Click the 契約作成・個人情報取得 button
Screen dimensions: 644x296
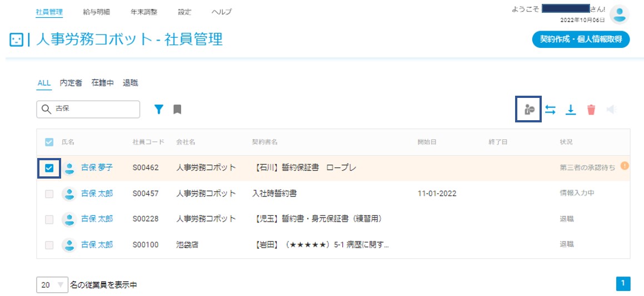pos(581,40)
